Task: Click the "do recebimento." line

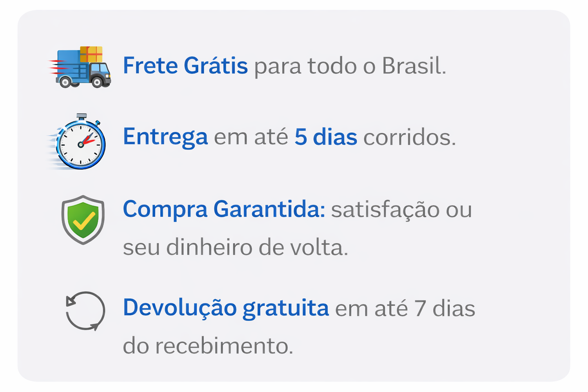Action: click(208, 346)
